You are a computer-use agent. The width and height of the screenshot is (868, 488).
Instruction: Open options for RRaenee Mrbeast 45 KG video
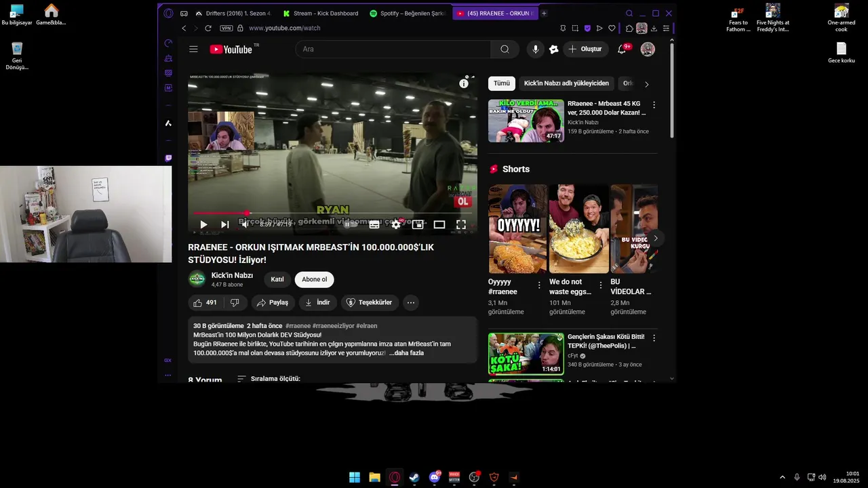click(x=654, y=105)
